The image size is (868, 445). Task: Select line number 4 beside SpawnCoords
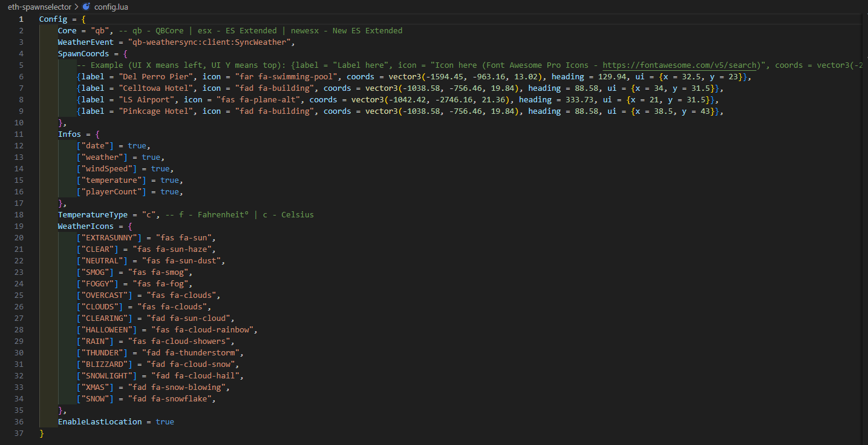21,54
